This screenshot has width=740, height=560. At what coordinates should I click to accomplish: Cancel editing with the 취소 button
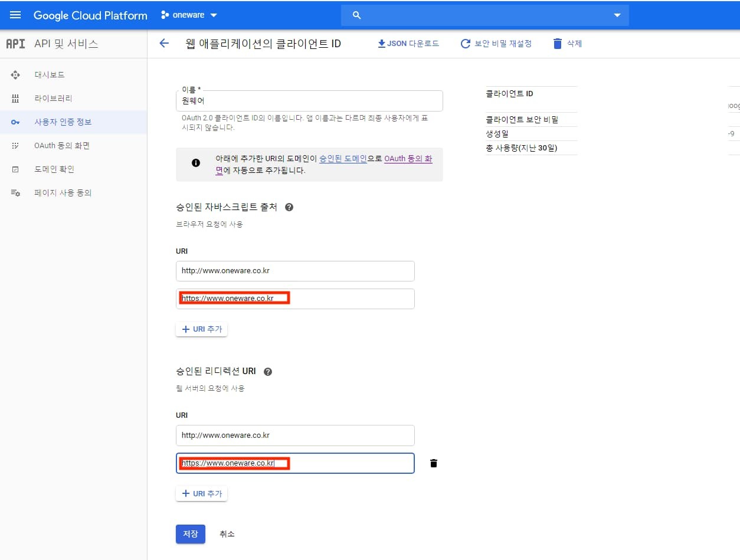tap(227, 534)
